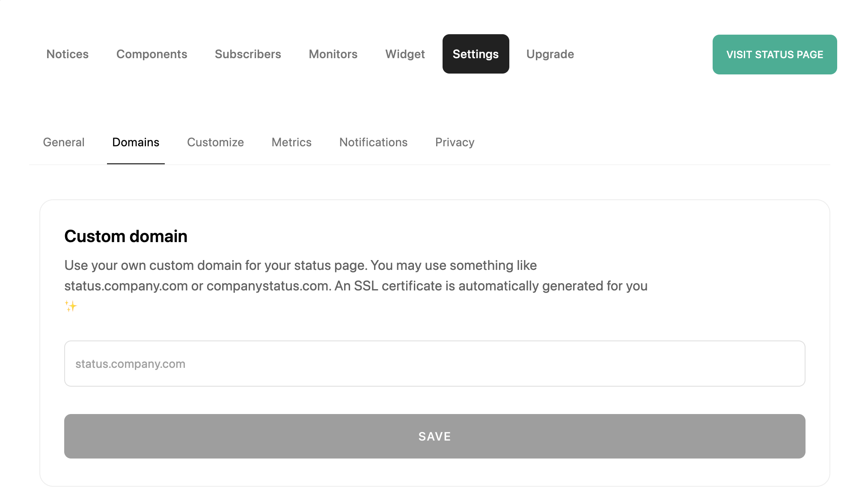This screenshot has height=503, width=868.
Task: Click the SAVE button
Action: click(434, 436)
